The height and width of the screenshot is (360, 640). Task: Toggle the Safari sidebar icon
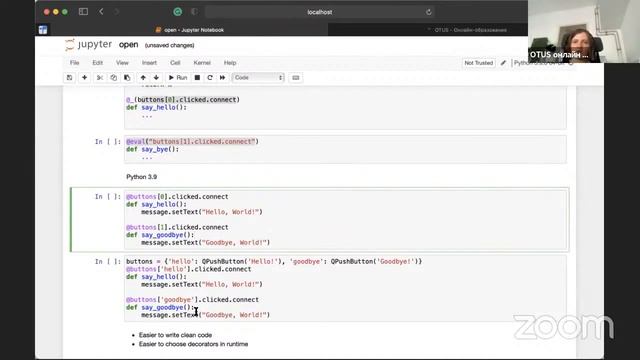[83, 12]
